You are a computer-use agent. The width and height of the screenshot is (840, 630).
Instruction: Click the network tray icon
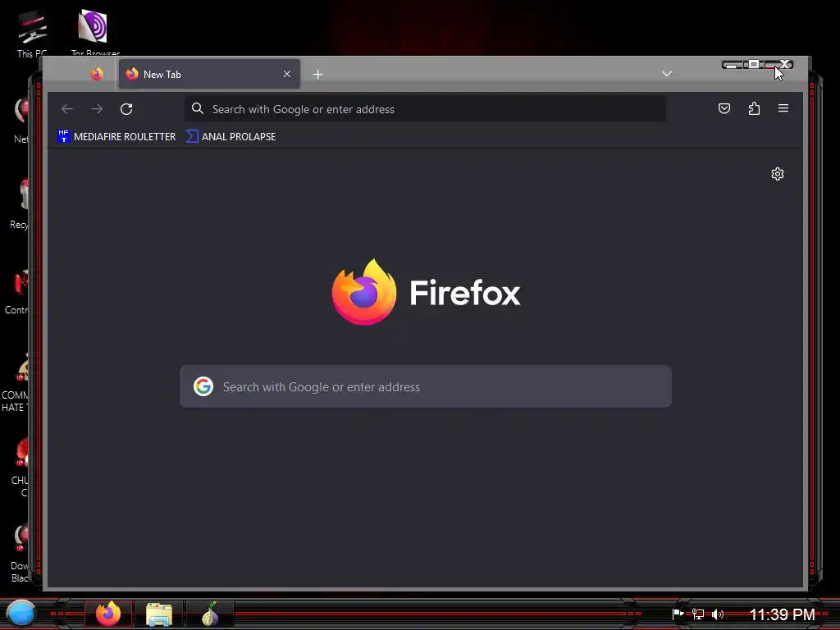pos(697,614)
